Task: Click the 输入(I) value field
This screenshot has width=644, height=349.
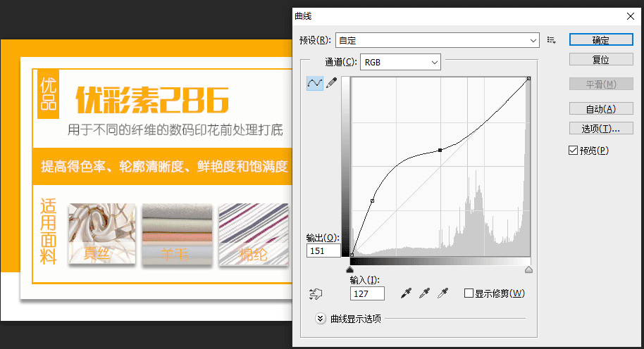Action: 367,293
